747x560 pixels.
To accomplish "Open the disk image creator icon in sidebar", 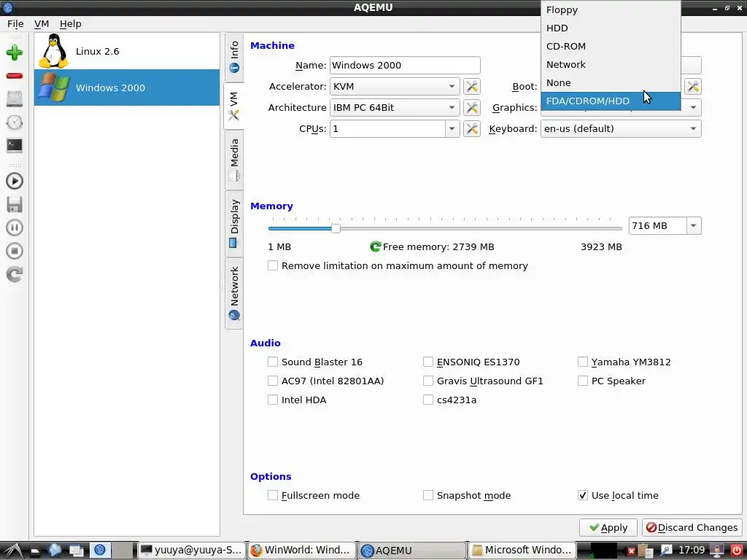I will tap(15, 99).
